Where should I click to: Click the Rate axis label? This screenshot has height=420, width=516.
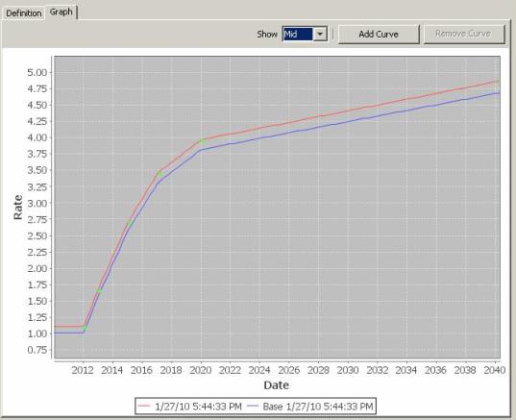point(17,208)
